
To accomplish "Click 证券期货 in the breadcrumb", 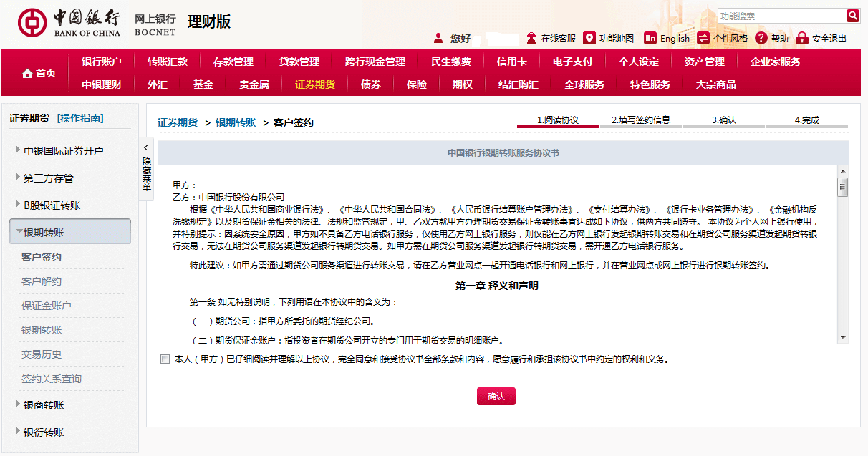I will [x=178, y=122].
